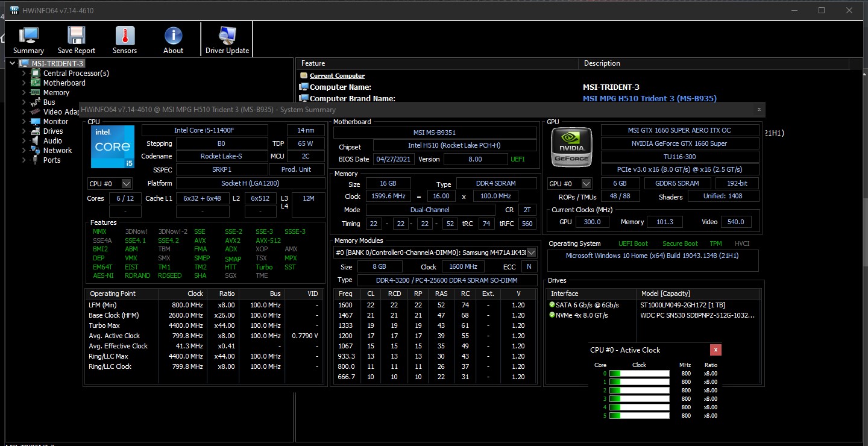
Task: Click the TU116-300 GPU codename field
Action: pos(679,157)
